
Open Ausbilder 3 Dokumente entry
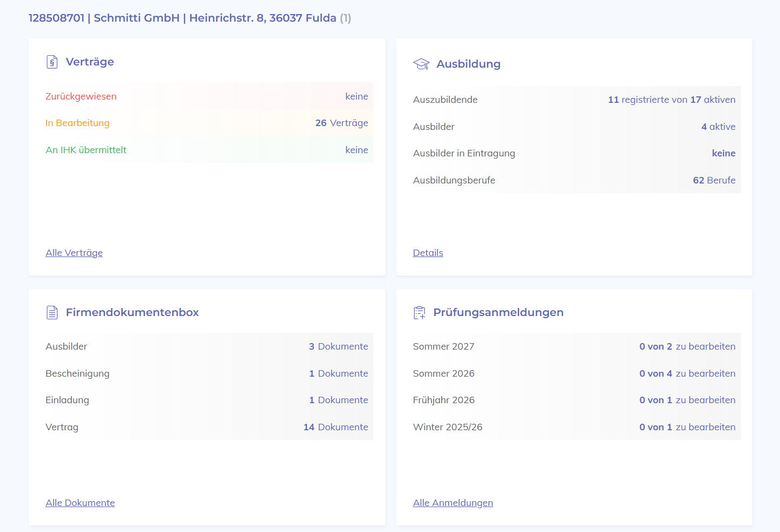207,346
